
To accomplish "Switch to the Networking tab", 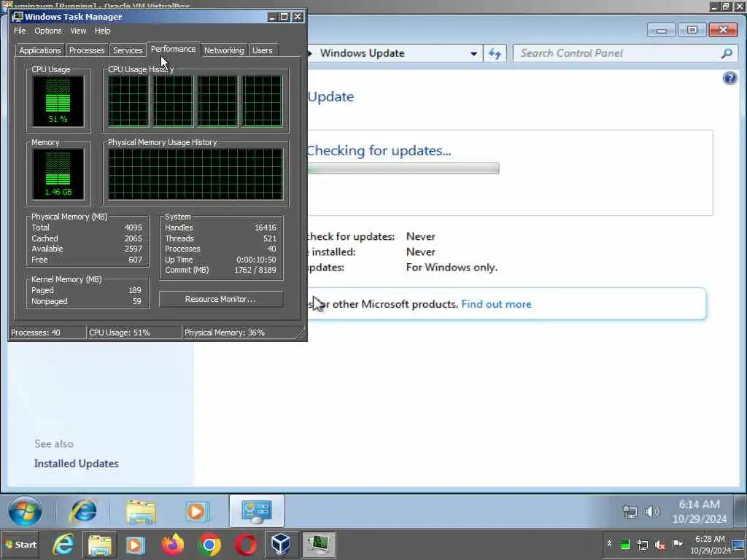I will click(224, 50).
